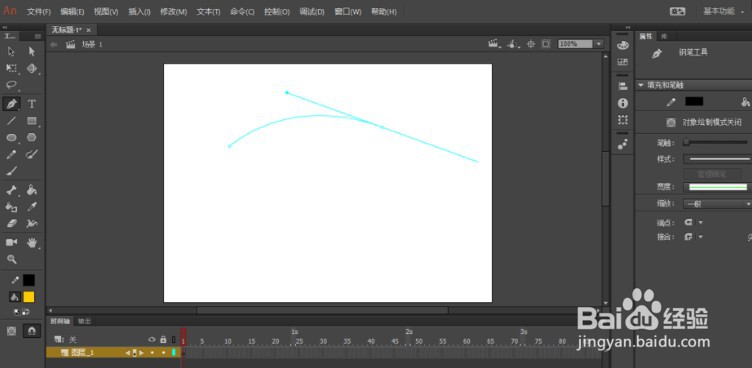Click Swap Colors icon in toolbox
Screen dimensions: 752x368
point(25,312)
